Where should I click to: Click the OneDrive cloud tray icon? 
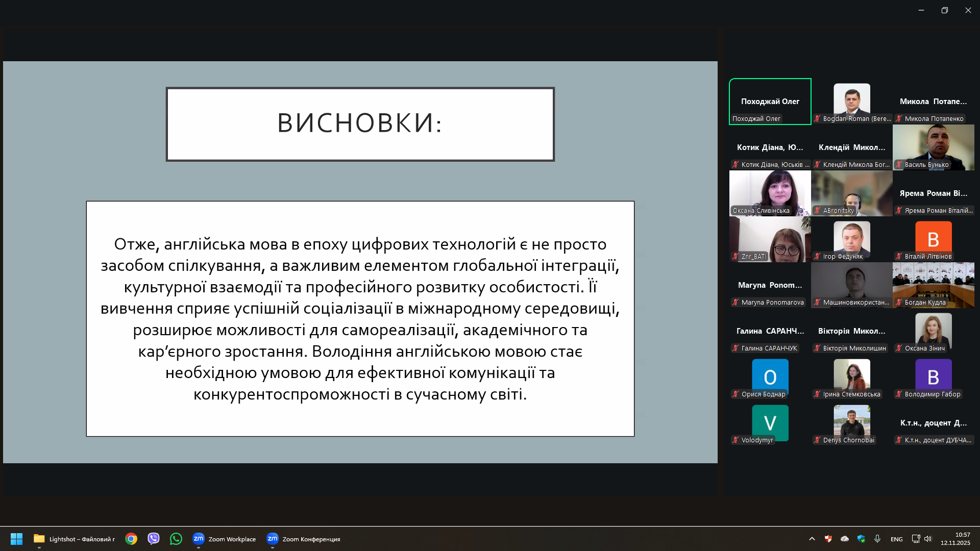(845, 539)
